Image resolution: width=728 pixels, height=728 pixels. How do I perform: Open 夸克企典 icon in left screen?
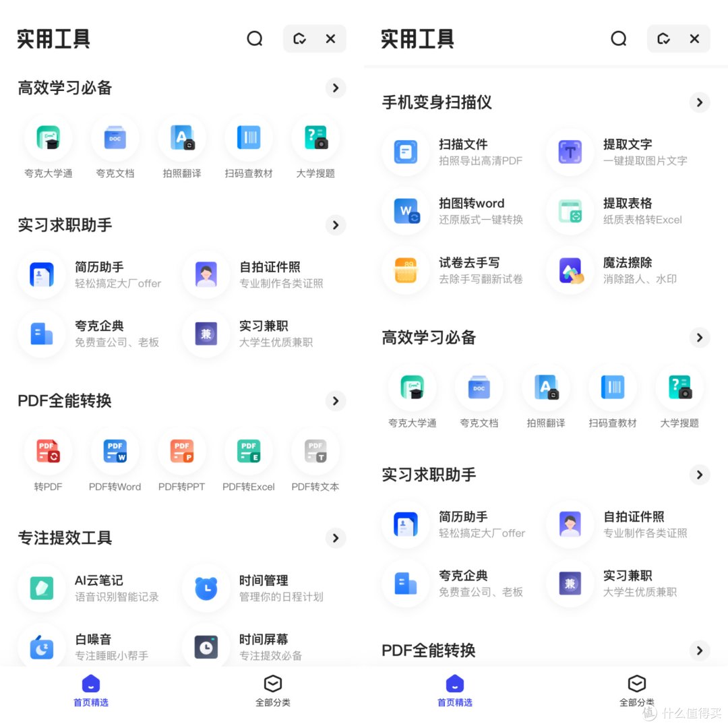tap(42, 334)
